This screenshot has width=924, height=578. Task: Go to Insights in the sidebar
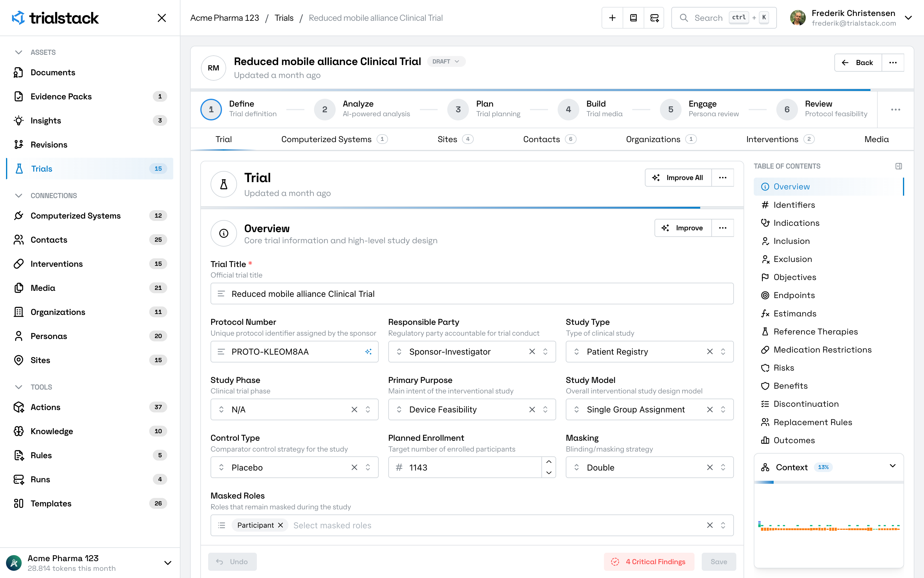[90, 120]
